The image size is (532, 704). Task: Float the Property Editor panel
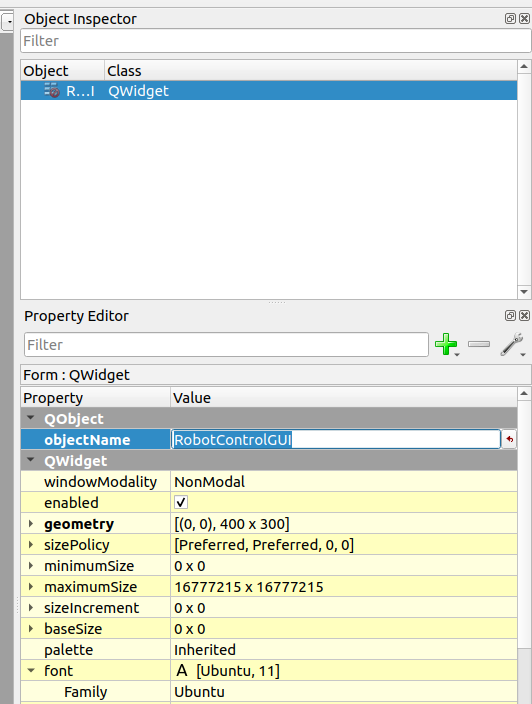(510, 315)
